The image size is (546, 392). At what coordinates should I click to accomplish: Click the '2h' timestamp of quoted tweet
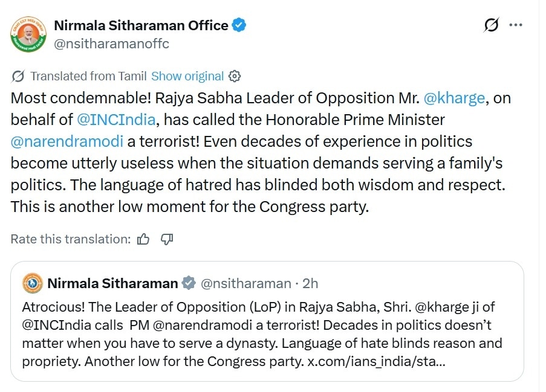[310, 283]
